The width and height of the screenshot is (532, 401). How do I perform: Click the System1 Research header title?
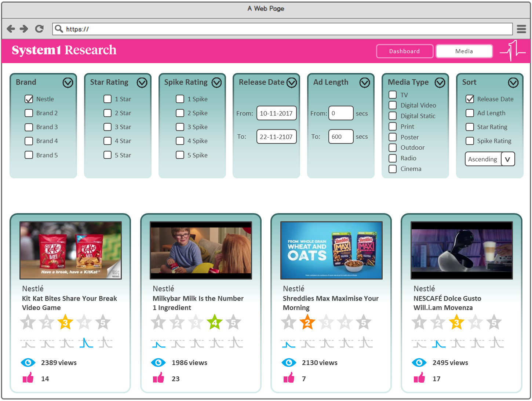64,50
